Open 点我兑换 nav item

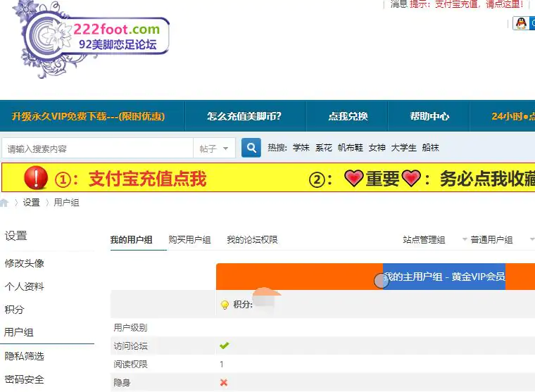(x=348, y=116)
